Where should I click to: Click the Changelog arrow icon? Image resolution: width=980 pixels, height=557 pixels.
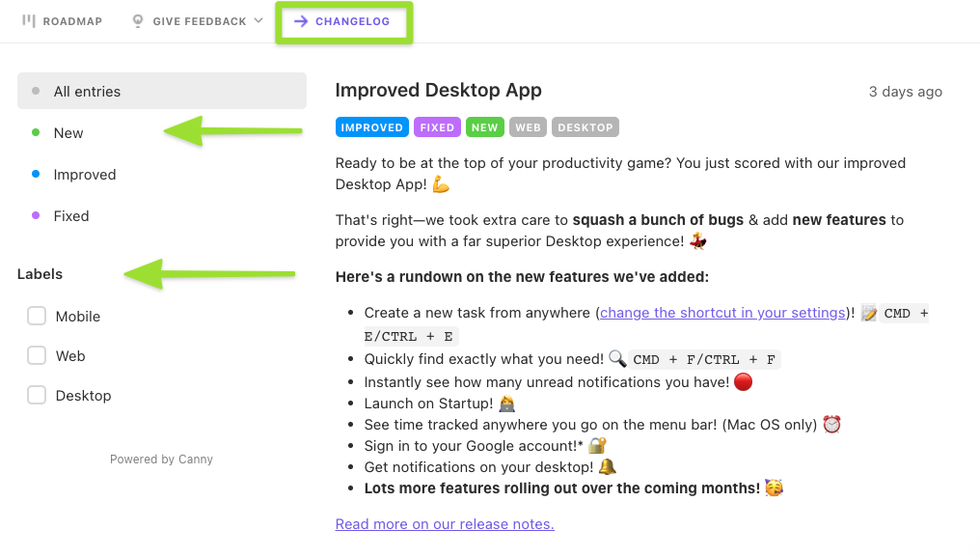(x=301, y=21)
